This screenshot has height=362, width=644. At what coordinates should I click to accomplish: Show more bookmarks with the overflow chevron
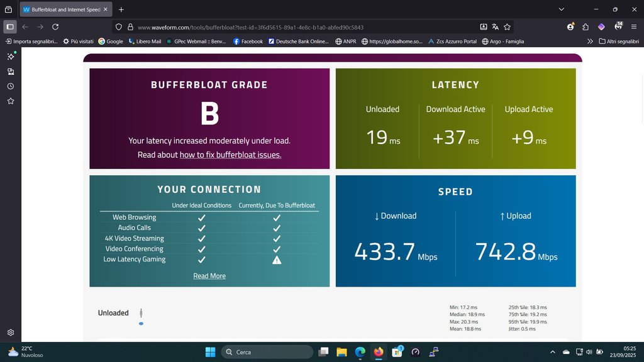tap(590, 41)
